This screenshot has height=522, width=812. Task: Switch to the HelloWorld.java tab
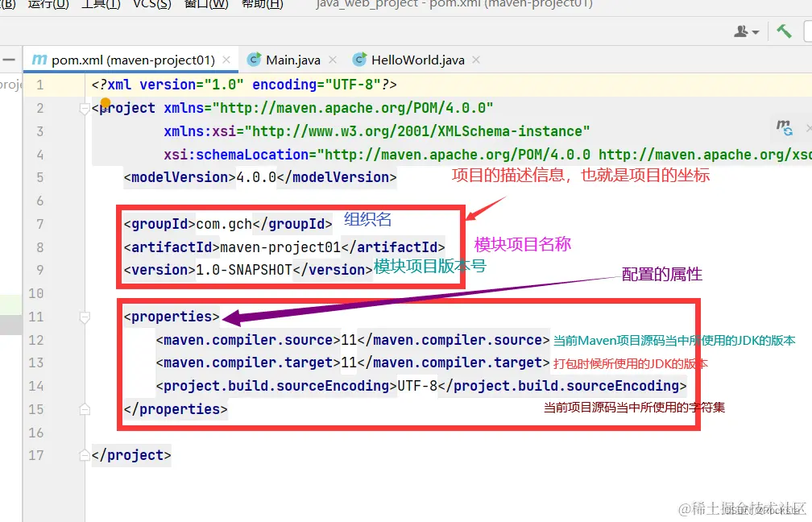(x=417, y=60)
